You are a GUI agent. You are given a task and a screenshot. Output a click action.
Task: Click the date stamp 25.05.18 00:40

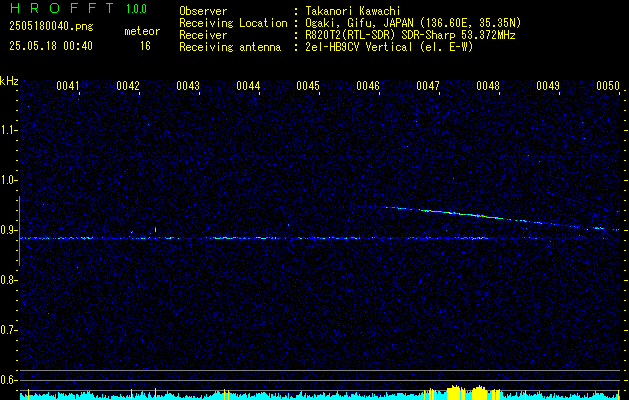(x=51, y=46)
